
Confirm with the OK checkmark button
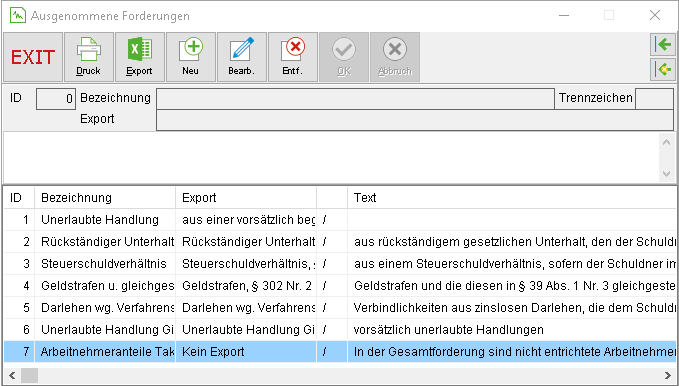click(x=344, y=57)
